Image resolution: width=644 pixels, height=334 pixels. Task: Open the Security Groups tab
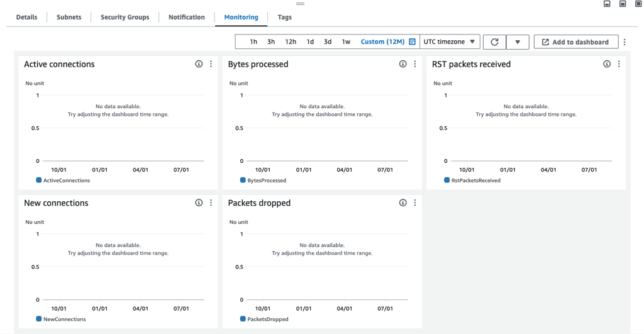125,17
